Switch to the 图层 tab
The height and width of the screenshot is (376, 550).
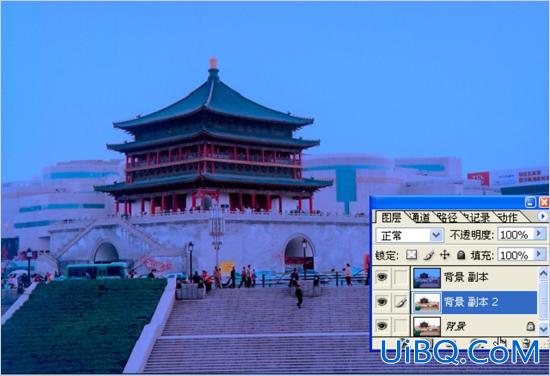[x=391, y=217]
